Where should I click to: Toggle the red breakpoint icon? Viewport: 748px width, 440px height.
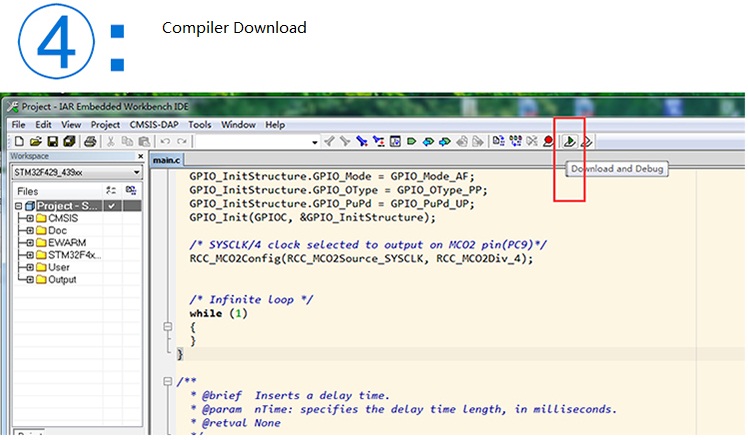coord(548,142)
